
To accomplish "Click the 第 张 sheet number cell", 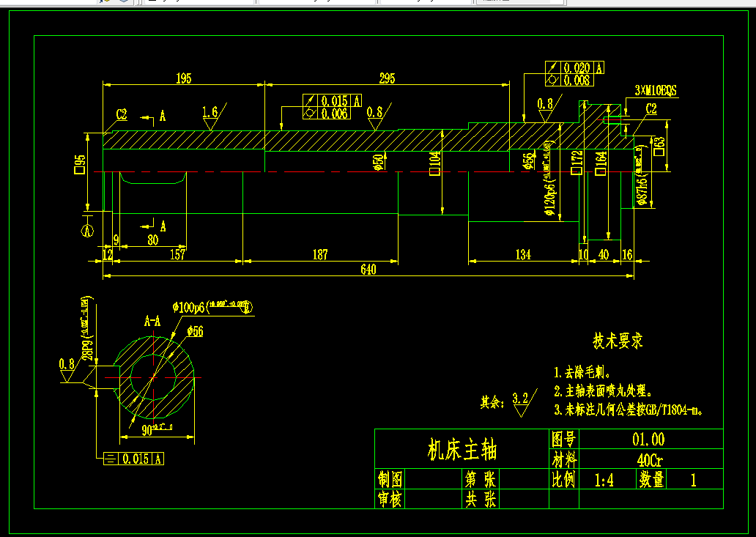I will (x=481, y=480).
